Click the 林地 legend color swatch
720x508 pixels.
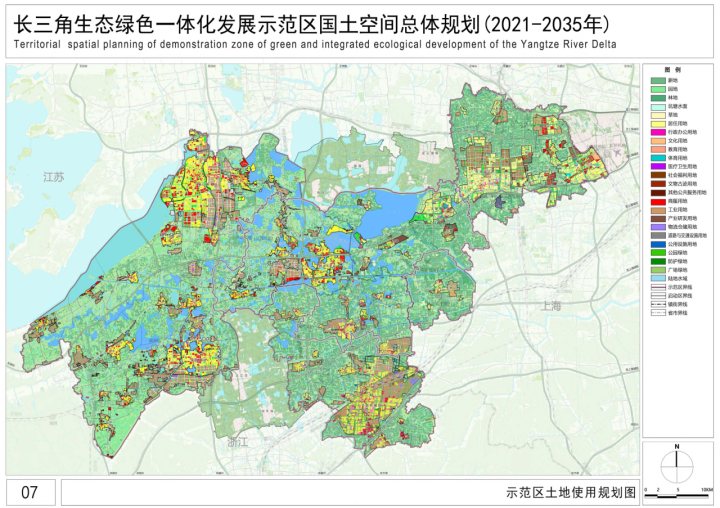[658, 98]
